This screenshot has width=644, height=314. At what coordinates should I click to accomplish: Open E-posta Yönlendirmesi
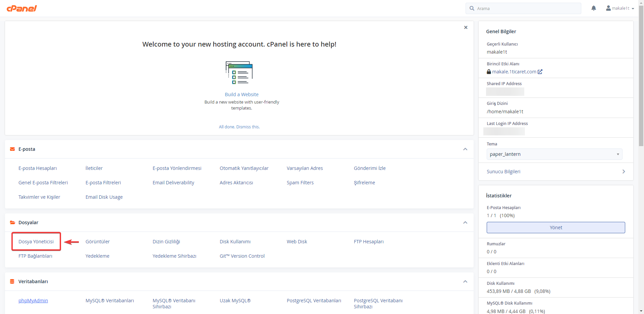point(177,168)
